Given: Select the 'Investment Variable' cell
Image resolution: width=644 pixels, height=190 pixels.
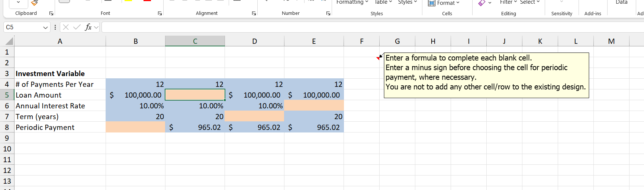Looking at the screenshot, I should [x=60, y=73].
